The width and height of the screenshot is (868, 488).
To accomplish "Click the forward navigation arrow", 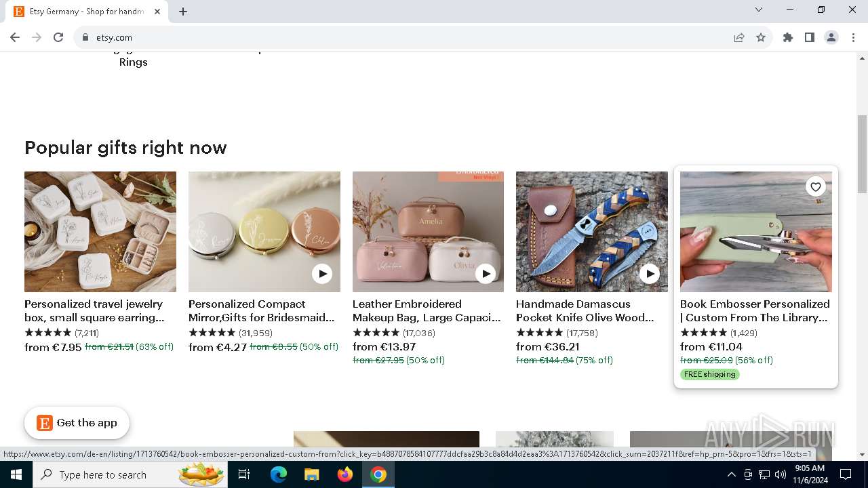I will 37,37.
